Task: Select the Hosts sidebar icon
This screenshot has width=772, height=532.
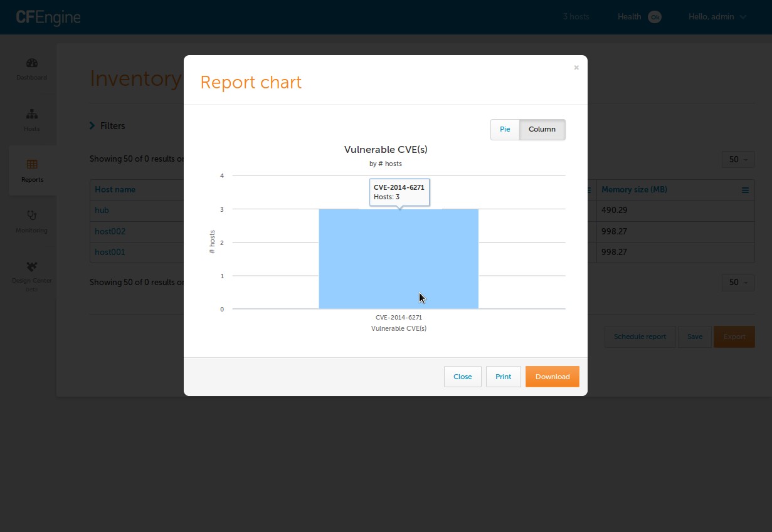Action: pyautogui.click(x=31, y=120)
